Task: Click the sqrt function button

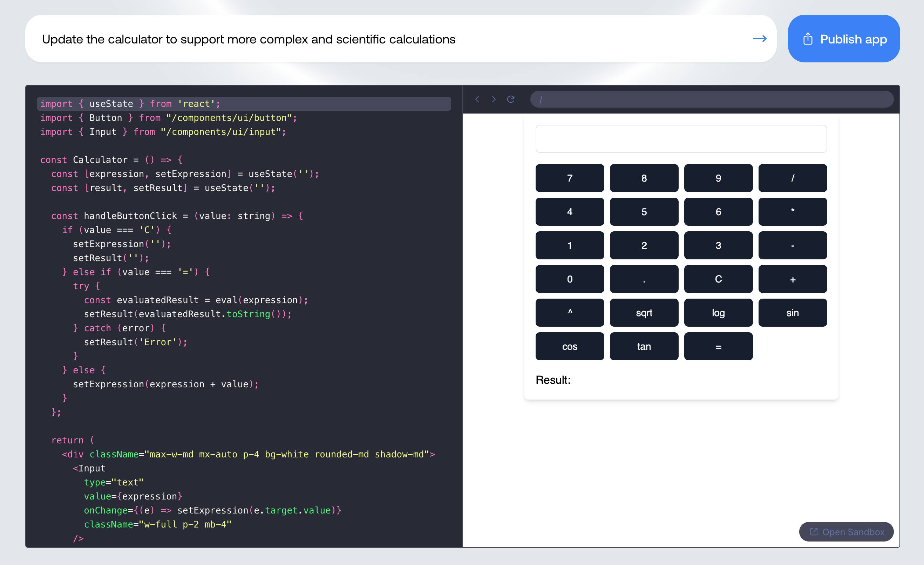Action: pyautogui.click(x=644, y=313)
